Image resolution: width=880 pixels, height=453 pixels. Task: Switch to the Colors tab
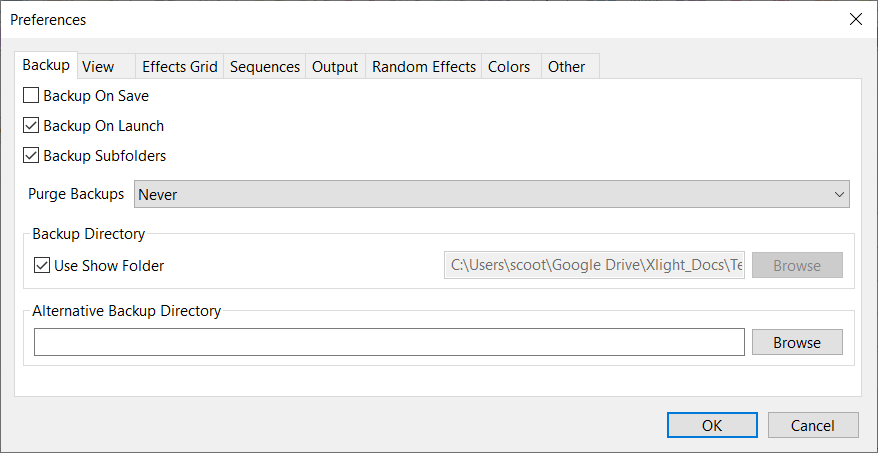(509, 67)
